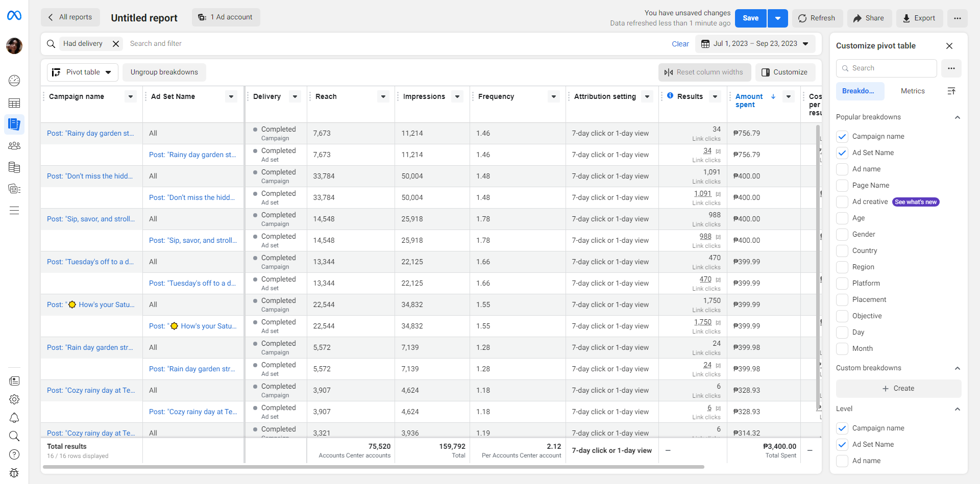Switch to the Breakdowns tab

coord(861,91)
